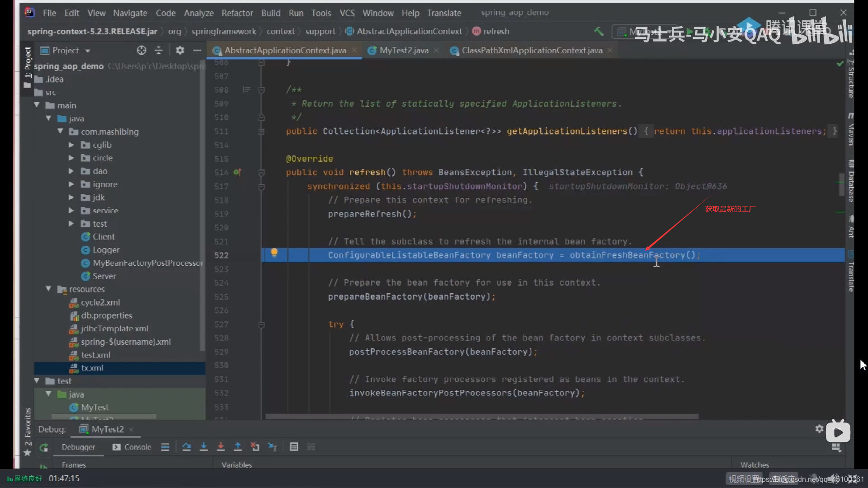
Task: Toggle fold of refresh method line 516
Action: pyautogui.click(x=261, y=173)
